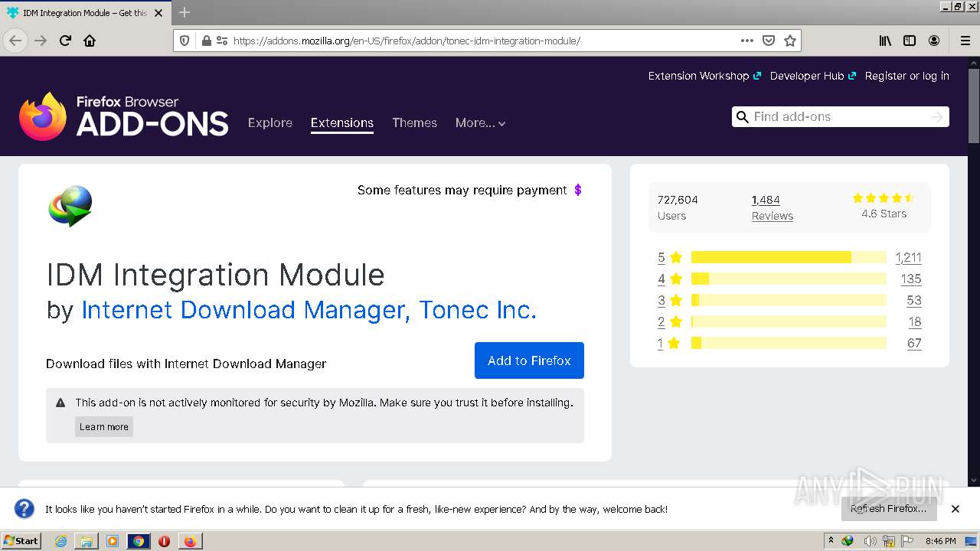Viewport: 980px width, 551px height.
Task: Open the 67 one-star reviews count
Action: tap(914, 344)
